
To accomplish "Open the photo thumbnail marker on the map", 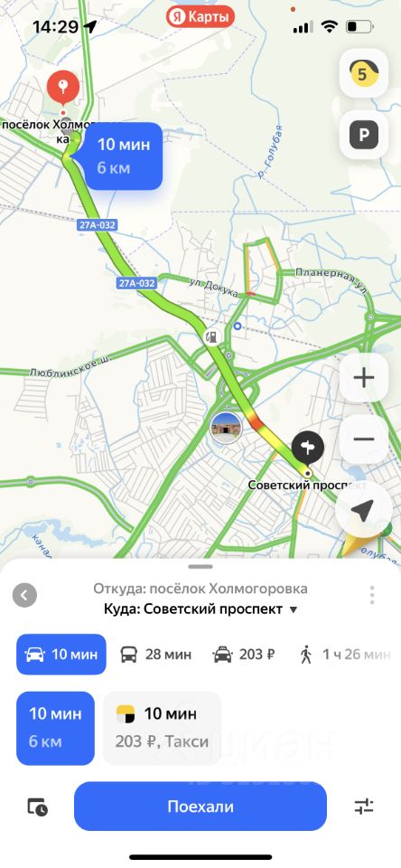I will (226, 428).
